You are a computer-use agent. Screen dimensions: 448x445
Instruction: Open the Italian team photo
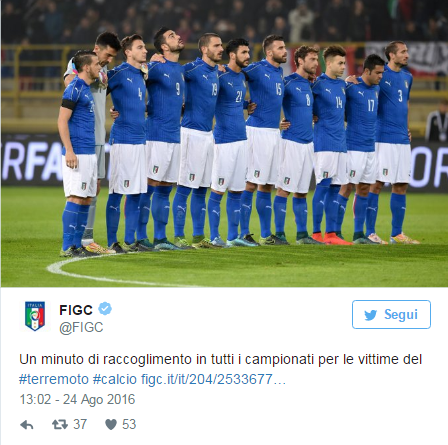point(224,144)
